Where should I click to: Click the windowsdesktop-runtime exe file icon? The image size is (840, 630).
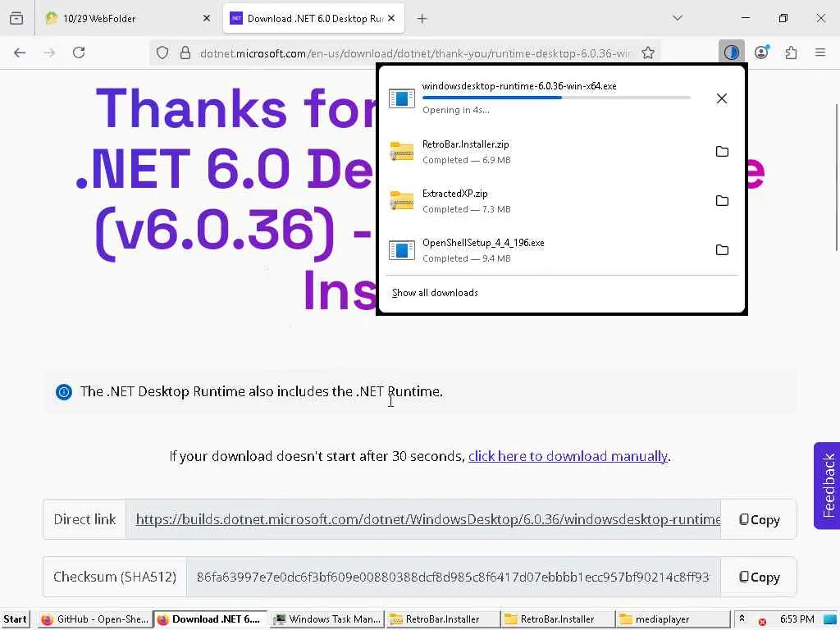(402, 98)
